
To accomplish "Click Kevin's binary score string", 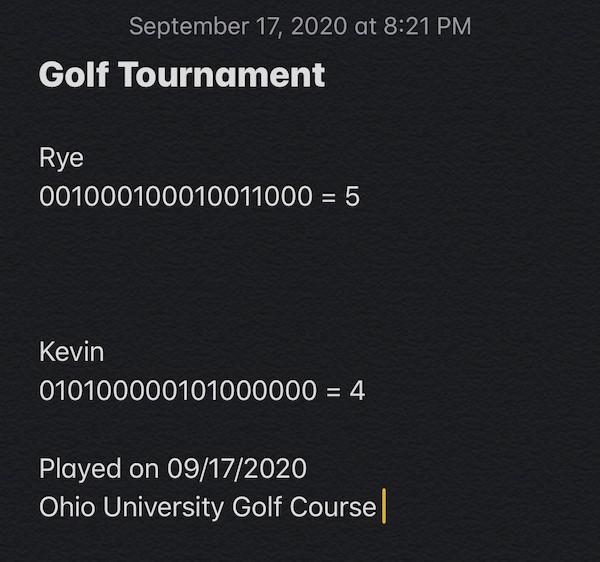I will point(178,391).
